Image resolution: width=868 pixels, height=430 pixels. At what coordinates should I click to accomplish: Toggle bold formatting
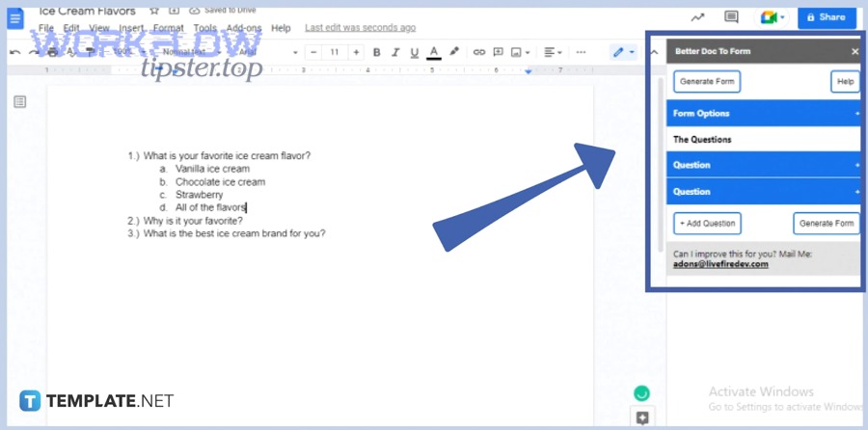pos(376,53)
